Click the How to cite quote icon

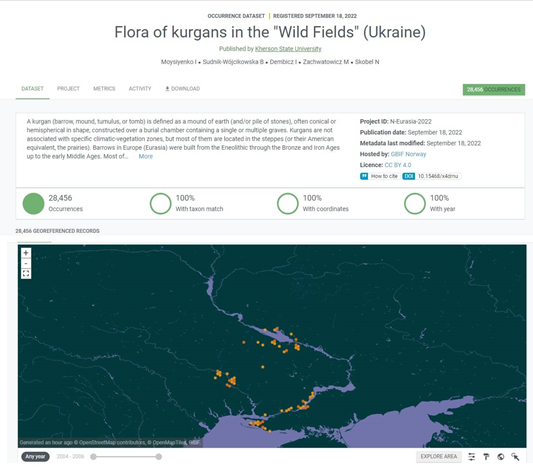(364, 176)
